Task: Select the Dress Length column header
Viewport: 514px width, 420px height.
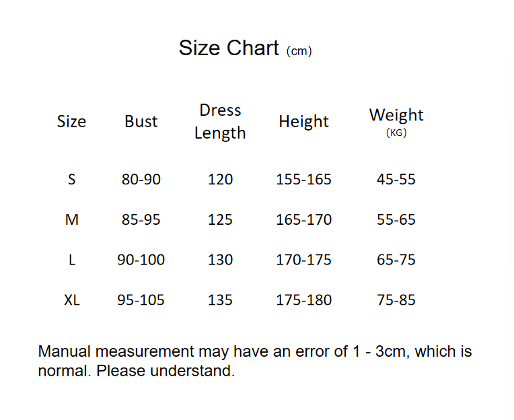Action: (x=220, y=121)
